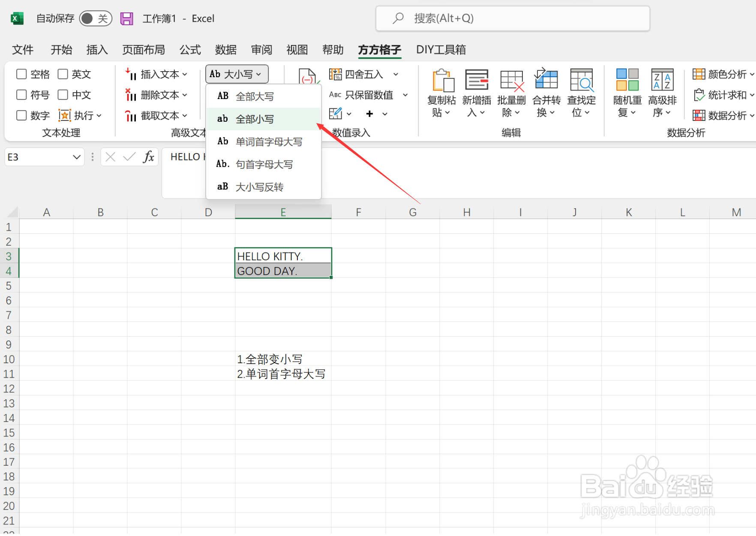
Task: Click the save workbook icon
Action: click(127, 18)
